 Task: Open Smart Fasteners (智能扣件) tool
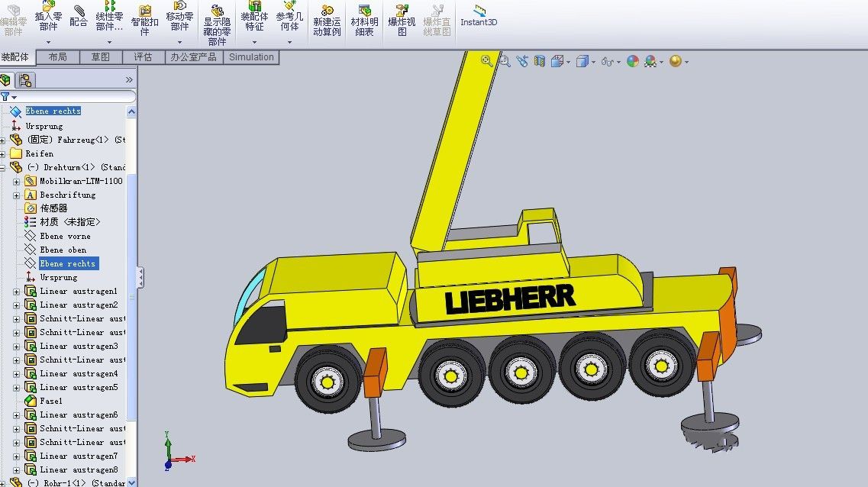(144, 20)
